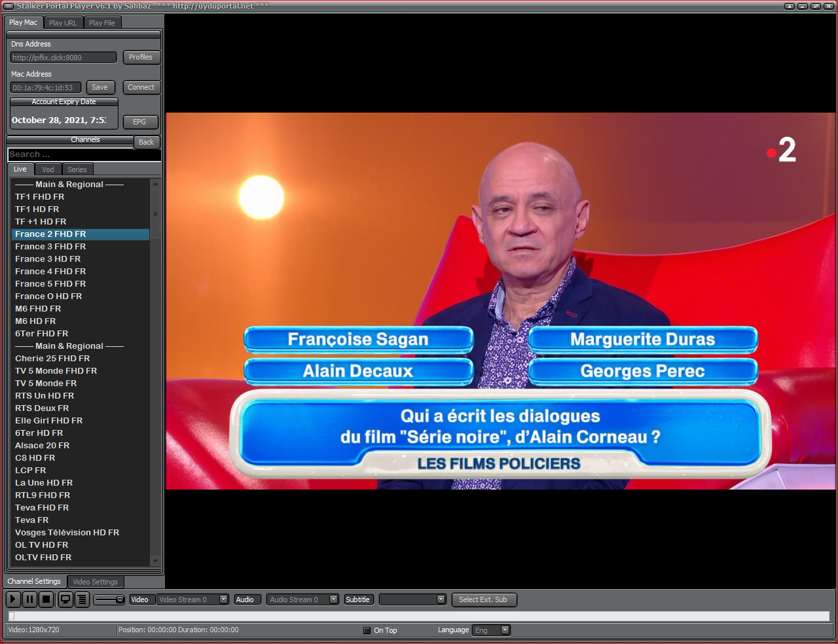Select channel France 4 FHD FR

(x=81, y=272)
